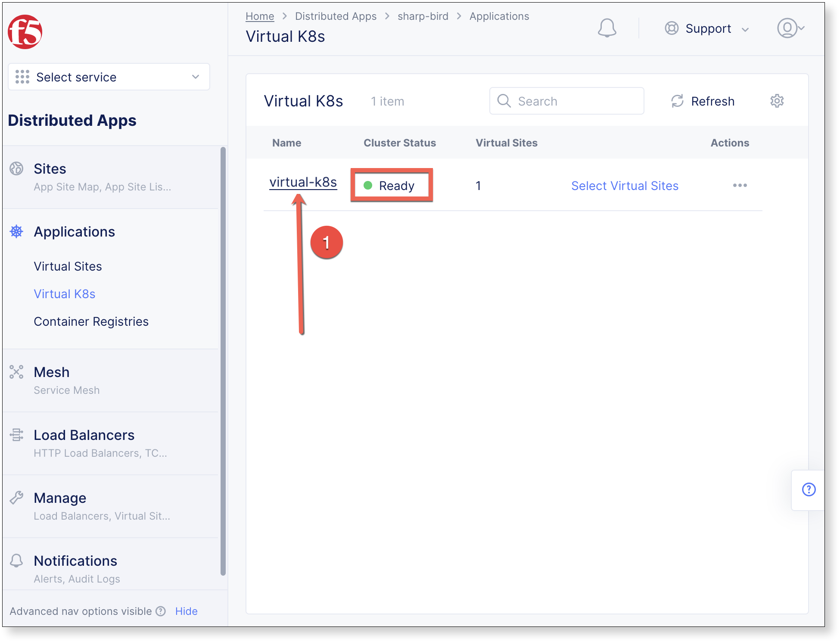Image resolution: width=840 pixels, height=642 pixels.
Task: Open the Select service dropdown
Action: pos(109,77)
